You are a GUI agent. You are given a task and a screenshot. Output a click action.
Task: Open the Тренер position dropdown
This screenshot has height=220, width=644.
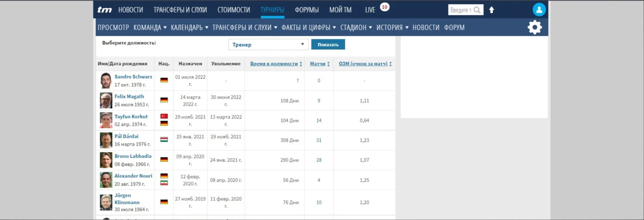[268, 45]
